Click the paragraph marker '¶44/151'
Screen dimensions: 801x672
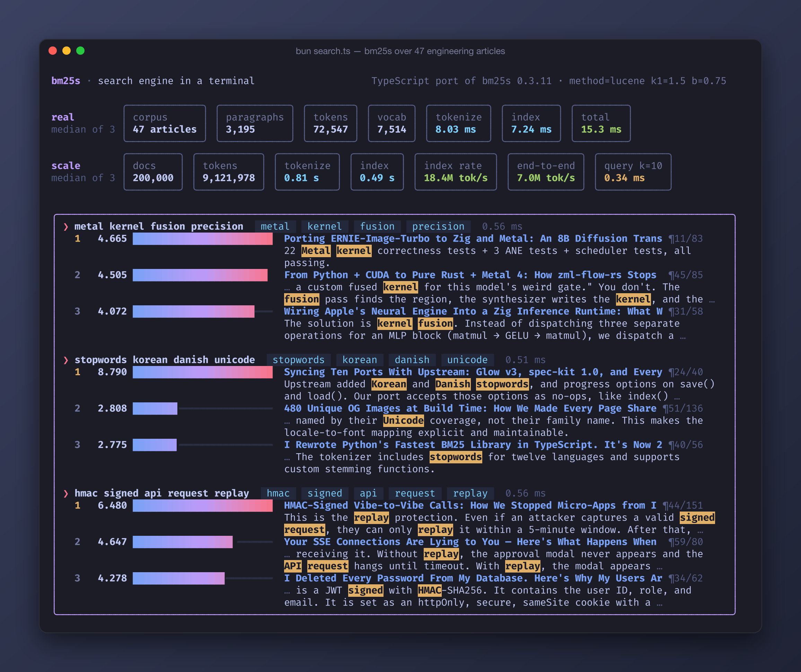tap(683, 505)
